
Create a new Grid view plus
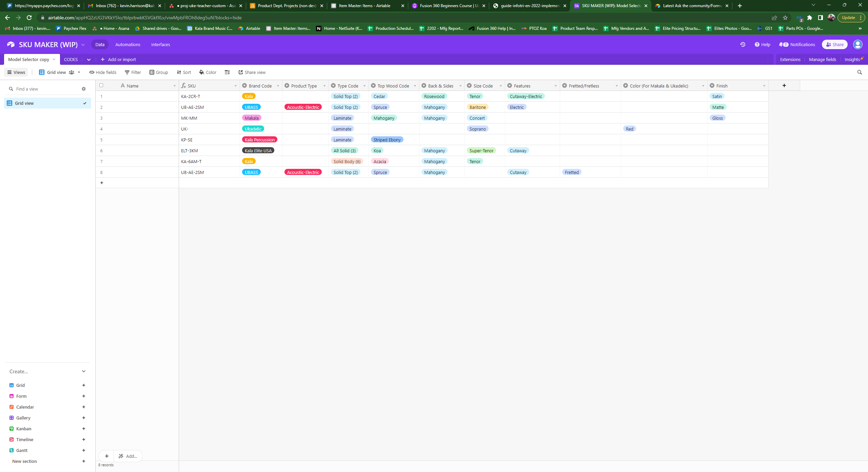pyautogui.click(x=84, y=385)
